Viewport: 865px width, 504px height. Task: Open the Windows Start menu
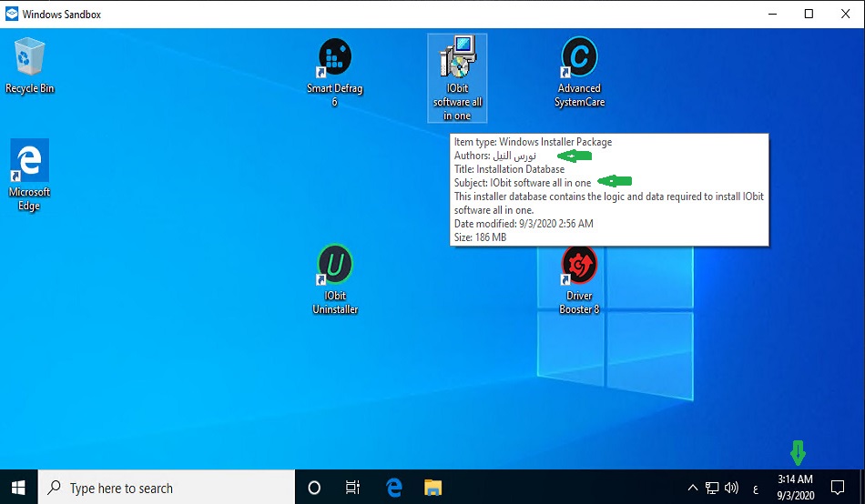(18, 488)
